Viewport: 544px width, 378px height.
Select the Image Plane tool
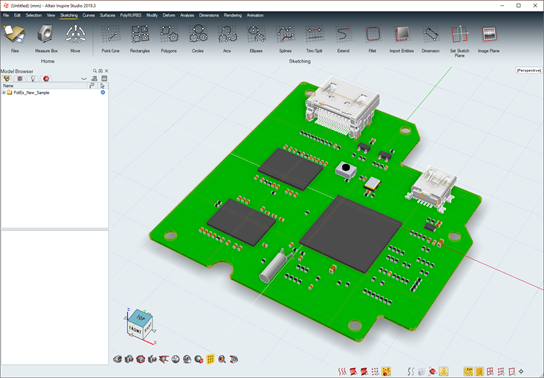coord(488,38)
